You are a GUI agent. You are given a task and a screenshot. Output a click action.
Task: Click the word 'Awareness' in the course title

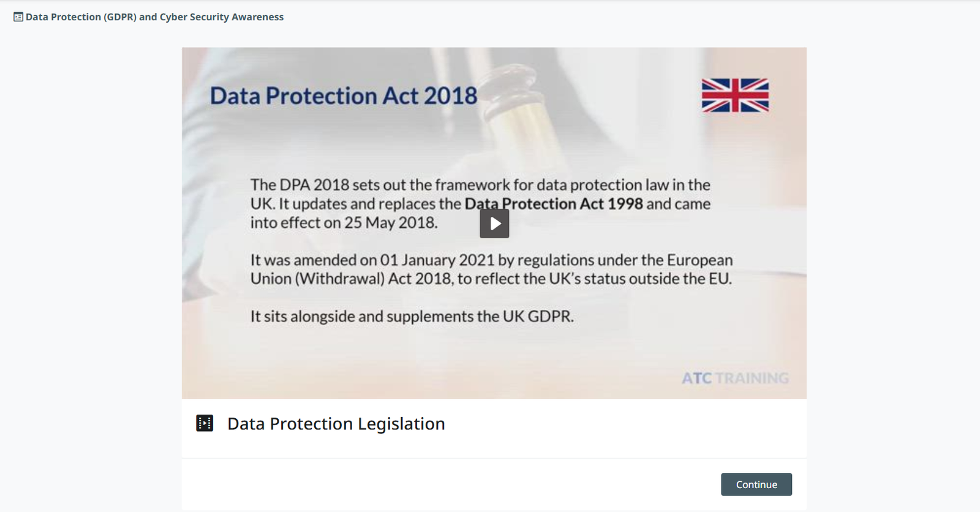point(257,17)
